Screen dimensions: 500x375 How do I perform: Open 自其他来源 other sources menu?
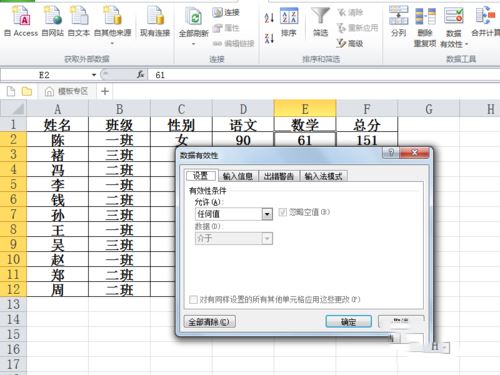pyautogui.click(x=112, y=25)
